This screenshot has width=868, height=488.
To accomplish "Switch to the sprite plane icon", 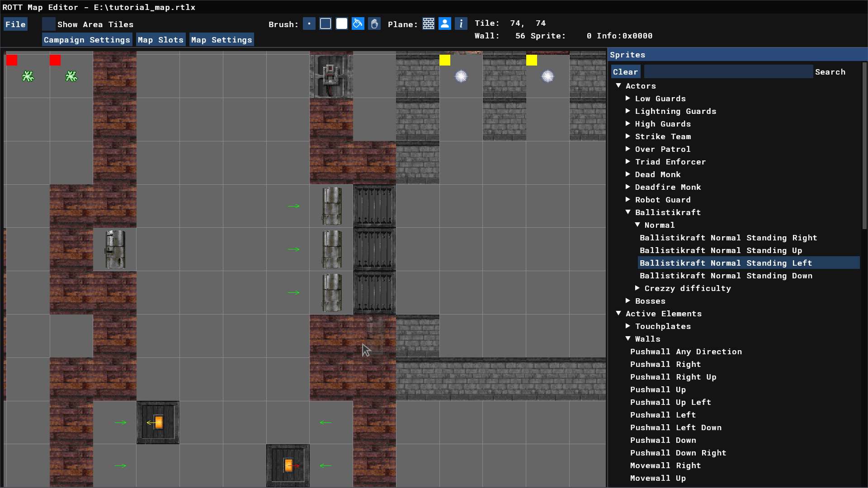I will click(x=445, y=24).
